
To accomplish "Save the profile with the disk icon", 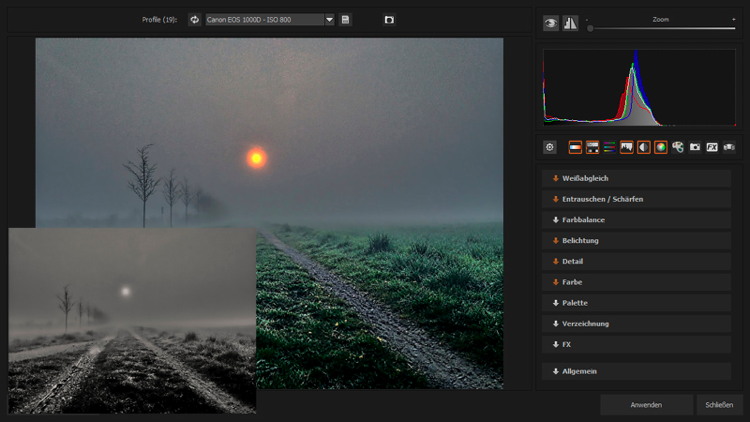I will (x=345, y=19).
